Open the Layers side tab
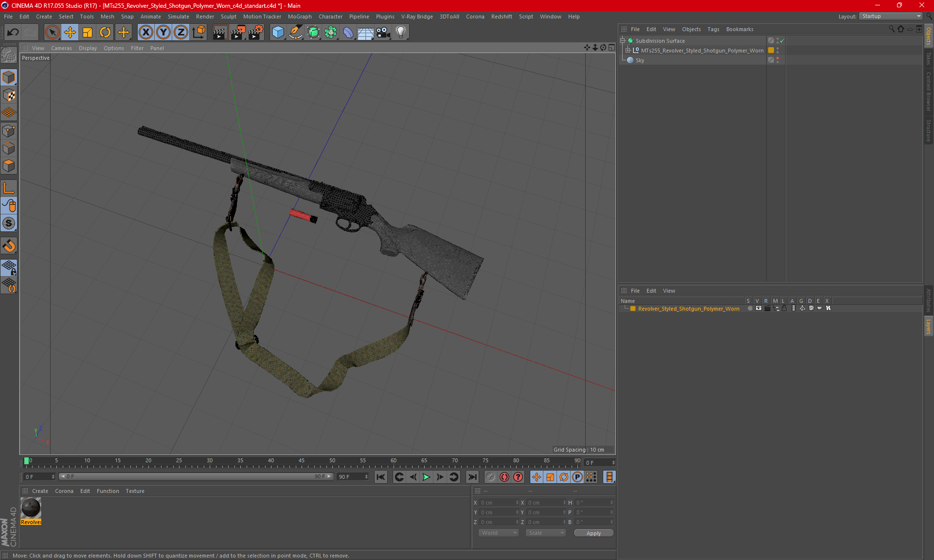The width and height of the screenshot is (934, 560). coord(929,327)
